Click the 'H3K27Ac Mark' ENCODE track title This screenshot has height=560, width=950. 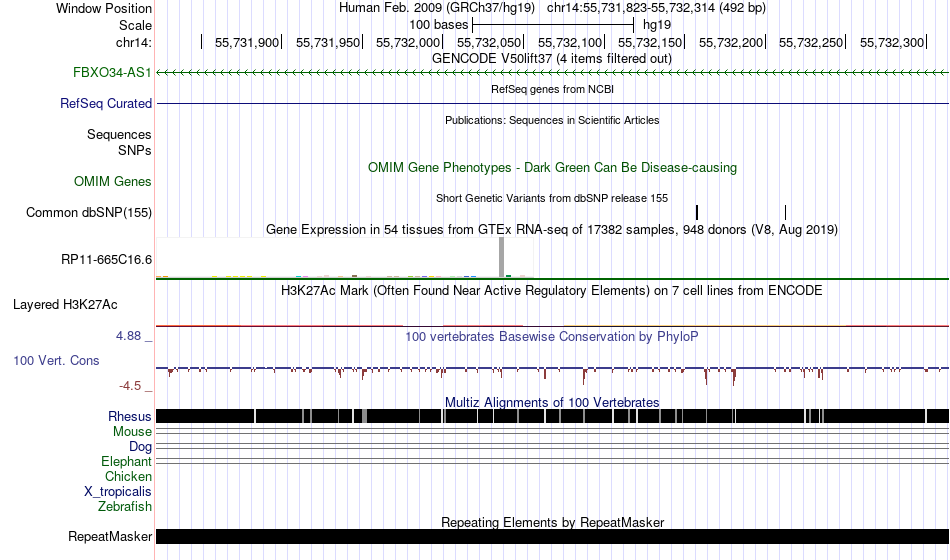552,290
